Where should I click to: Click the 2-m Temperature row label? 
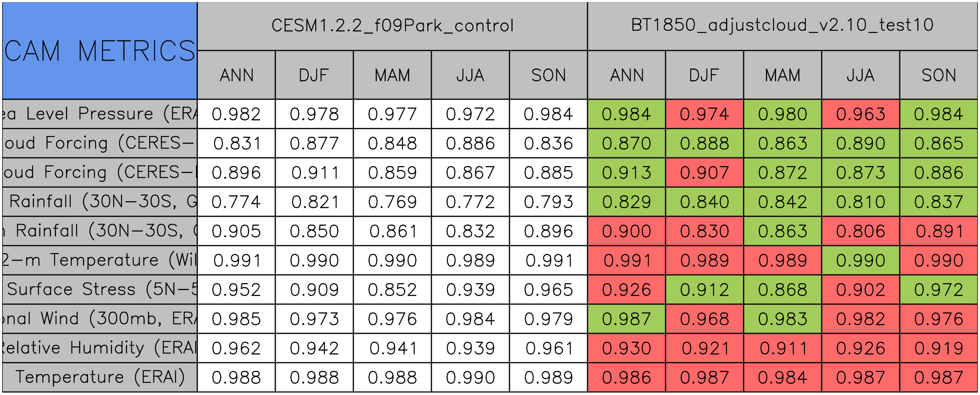click(x=100, y=260)
